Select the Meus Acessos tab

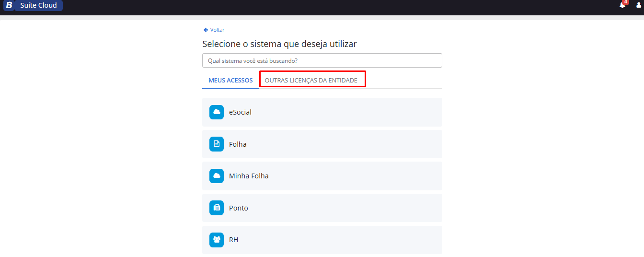(230, 80)
